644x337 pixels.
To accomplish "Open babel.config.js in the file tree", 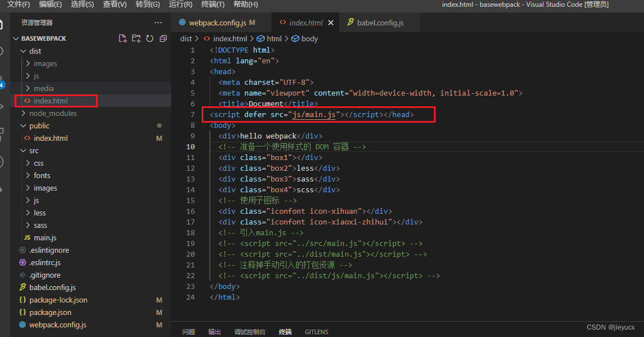I will tap(90, 287).
